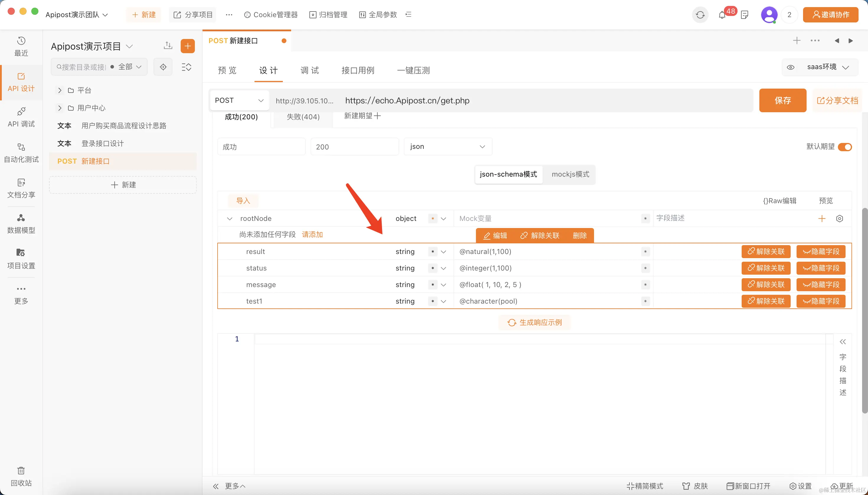Click the toolbar collapse icon after 全局参数
The height and width of the screenshot is (495, 868).
coord(408,14)
